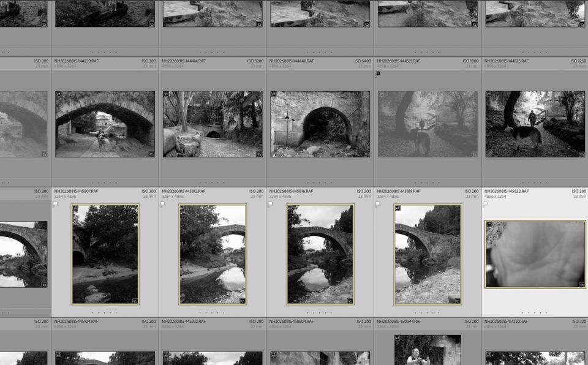Click the develop adjustments badge on NH20260815-144525.RAF

click(489, 94)
